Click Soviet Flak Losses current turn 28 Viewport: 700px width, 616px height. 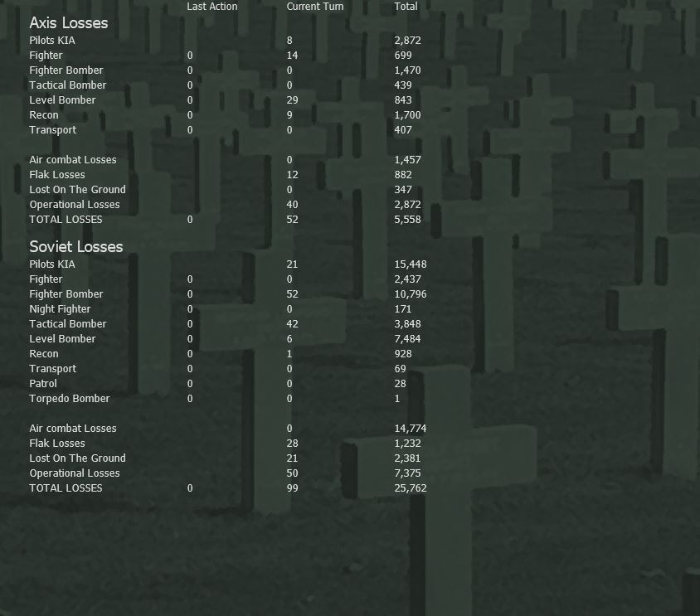point(293,444)
